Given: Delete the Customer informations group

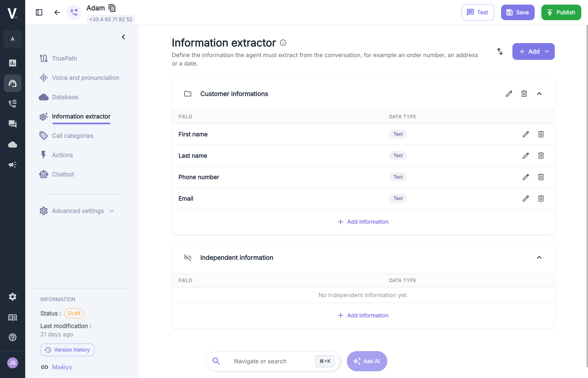Looking at the screenshot, I should [x=524, y=93].
